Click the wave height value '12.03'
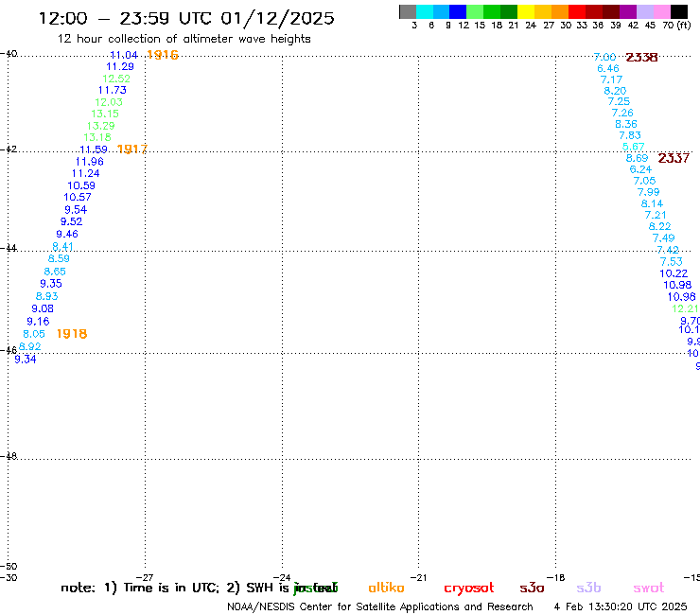The image size is (700, 615). [109, 102]
